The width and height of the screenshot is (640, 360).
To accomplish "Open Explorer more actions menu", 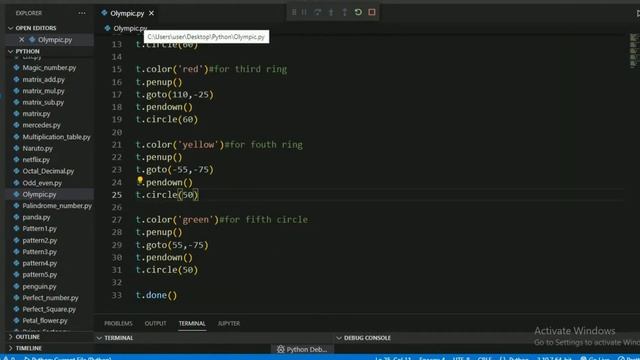I will coord(82,13).
